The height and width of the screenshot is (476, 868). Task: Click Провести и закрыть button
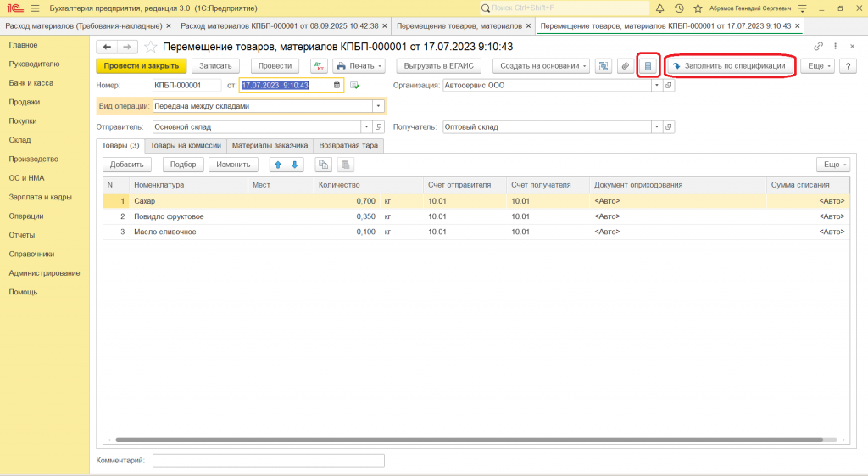[141, 66]
